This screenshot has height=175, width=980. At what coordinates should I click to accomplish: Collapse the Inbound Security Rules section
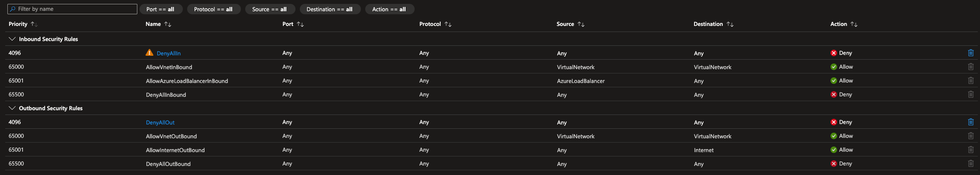[12, 39]
